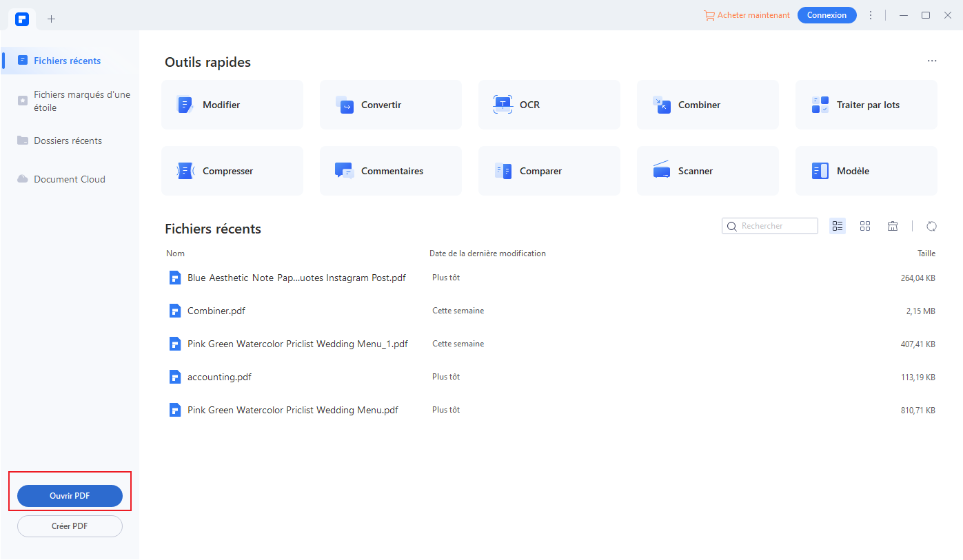Open a new tab with plus icon
The width and height of the screenshot is (963, 560).
tap(51, 19)
